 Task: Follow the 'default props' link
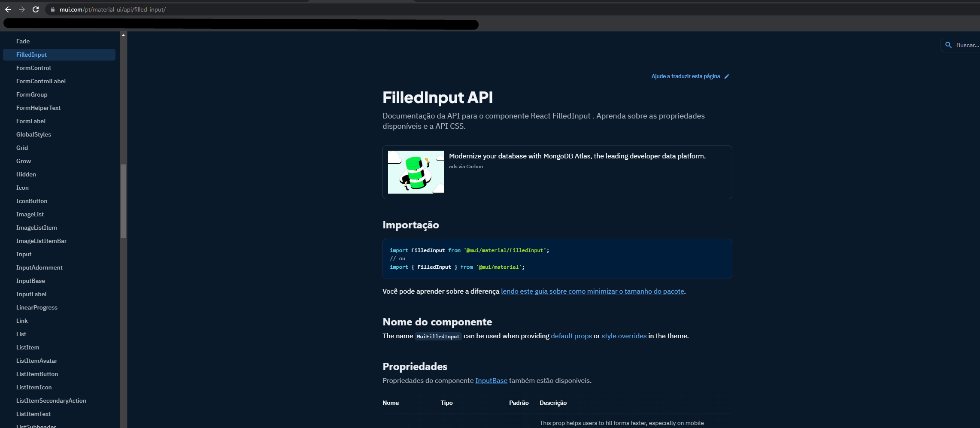click(x=571, y=336)
